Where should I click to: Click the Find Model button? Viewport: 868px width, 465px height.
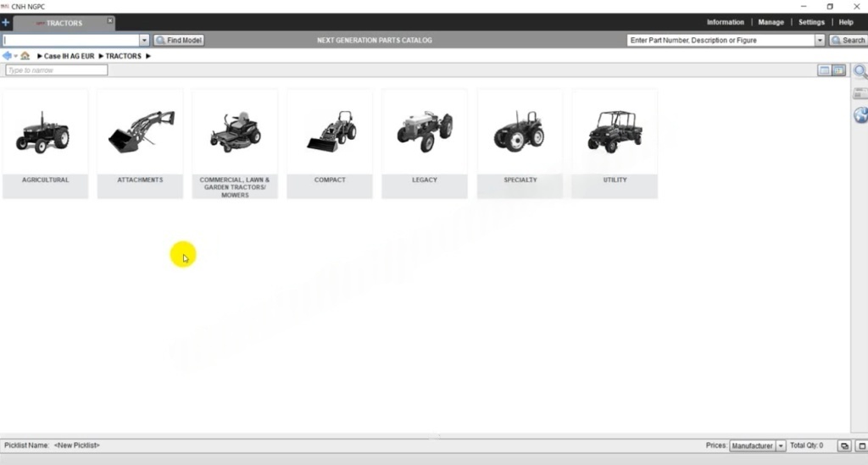pyautogui.click(x=179, y=40)
